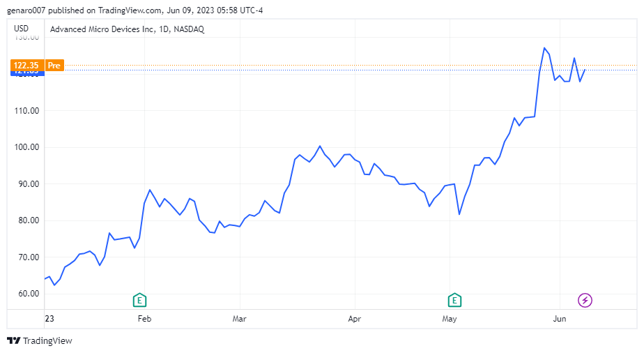The width and height of the screenshot is (644, 353).
Task: Click the Jun label on the time axis
Action: [x=560, y=319]
